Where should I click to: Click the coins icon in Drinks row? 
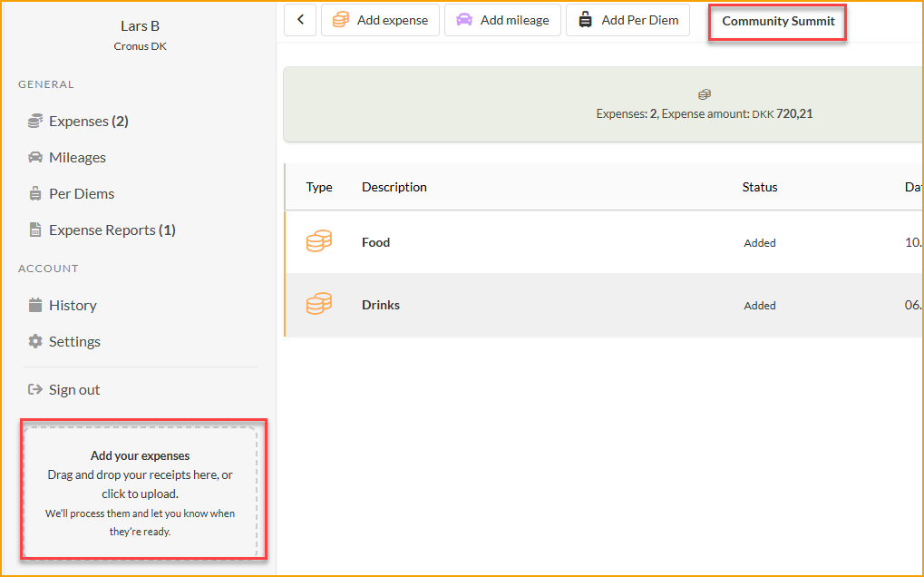tap(318, 305)
